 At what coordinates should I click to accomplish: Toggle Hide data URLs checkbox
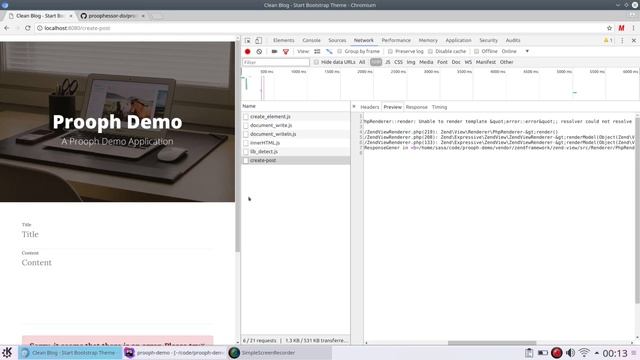click(316, 62)
